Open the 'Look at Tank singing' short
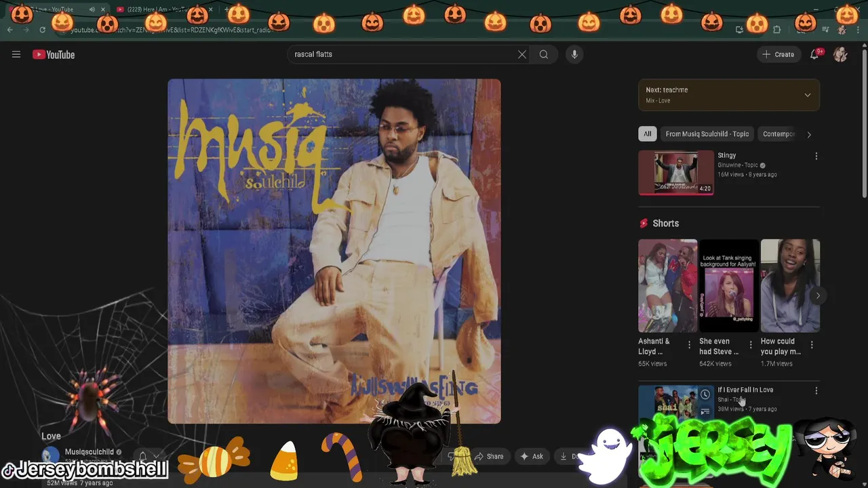868x488 pixels. [729, 285]
